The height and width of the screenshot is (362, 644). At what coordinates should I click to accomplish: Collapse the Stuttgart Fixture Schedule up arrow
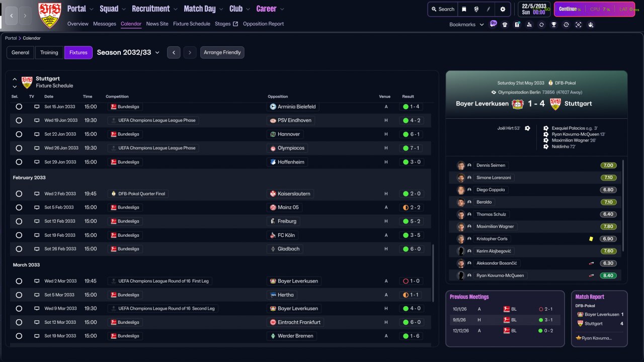tap(15, 79)
